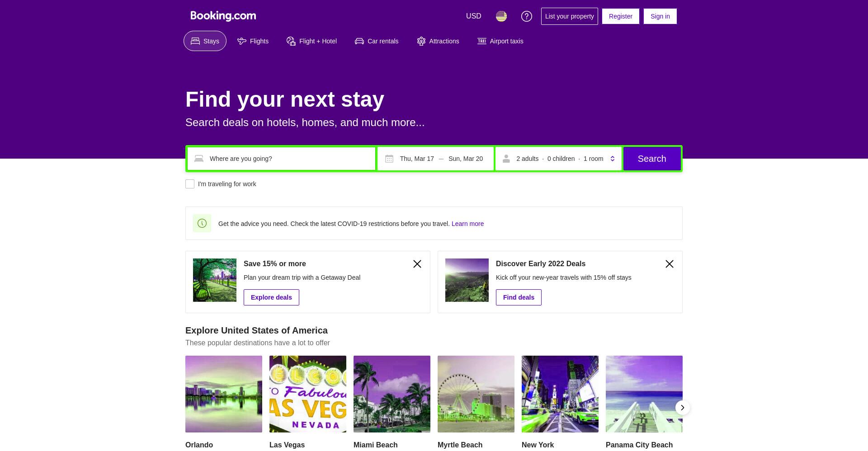Click the calendar icon in date field
The width and height of the screenshot is (868, 451).
pyautogui.click(x=389, y=159)
